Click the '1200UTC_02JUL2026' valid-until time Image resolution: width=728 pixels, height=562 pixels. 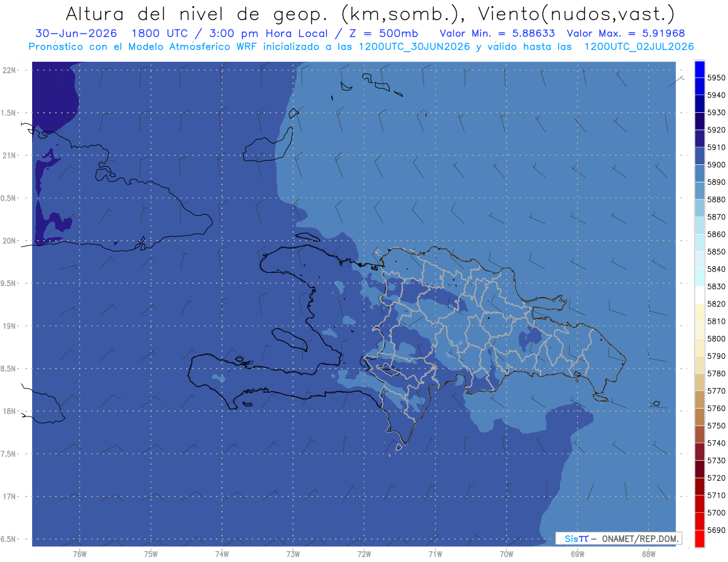pos(639,47)
